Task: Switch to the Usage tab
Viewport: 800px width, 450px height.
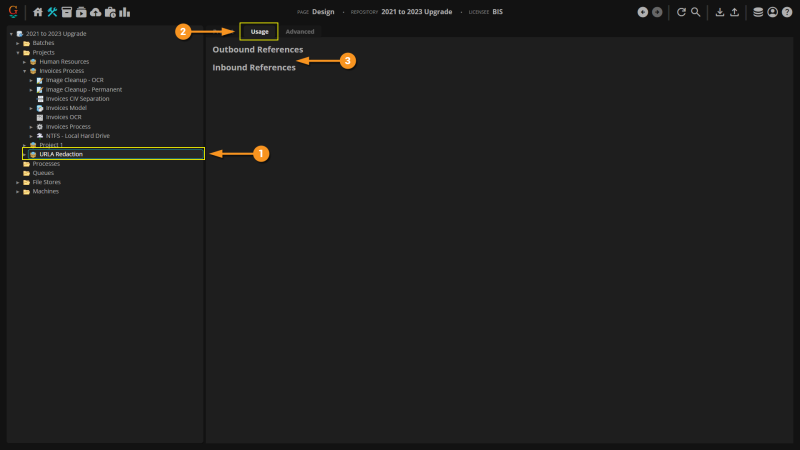Action: [x=259, y=32]
